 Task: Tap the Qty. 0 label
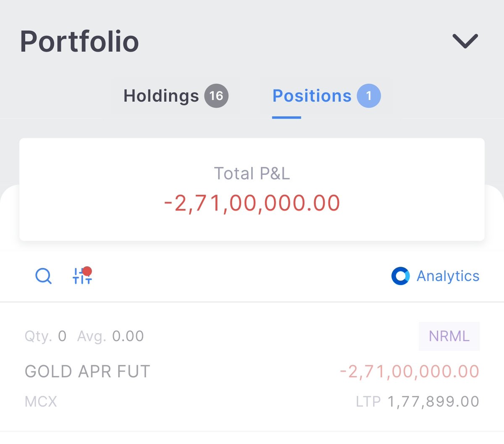tap(45, 336)
